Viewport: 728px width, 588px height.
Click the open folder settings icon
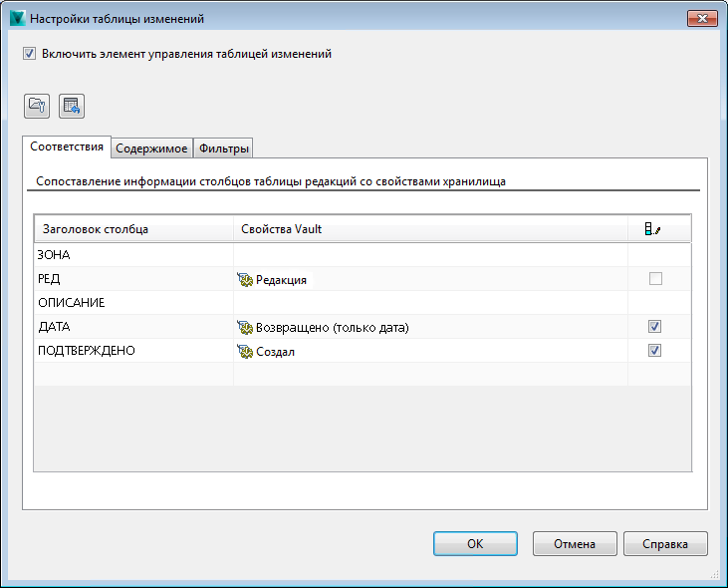pos(37,105)
